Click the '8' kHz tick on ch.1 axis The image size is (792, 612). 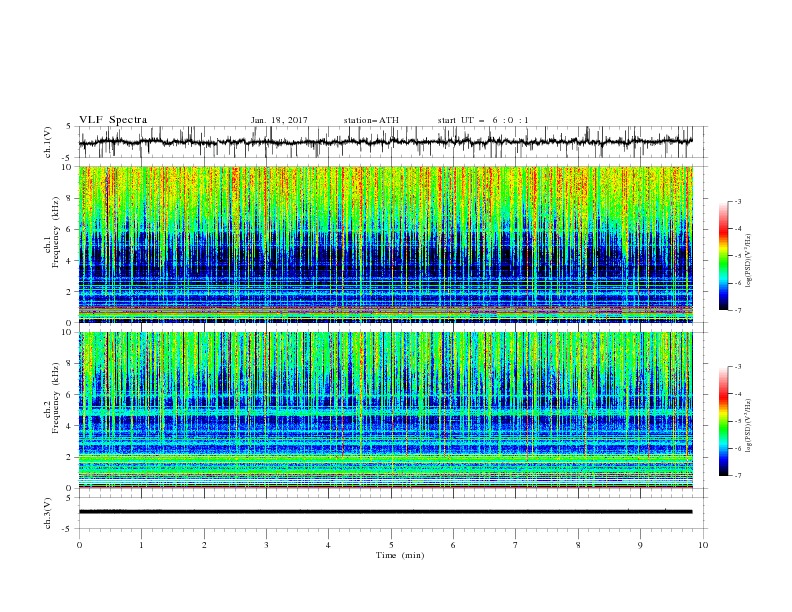click(x=70, y=198)
